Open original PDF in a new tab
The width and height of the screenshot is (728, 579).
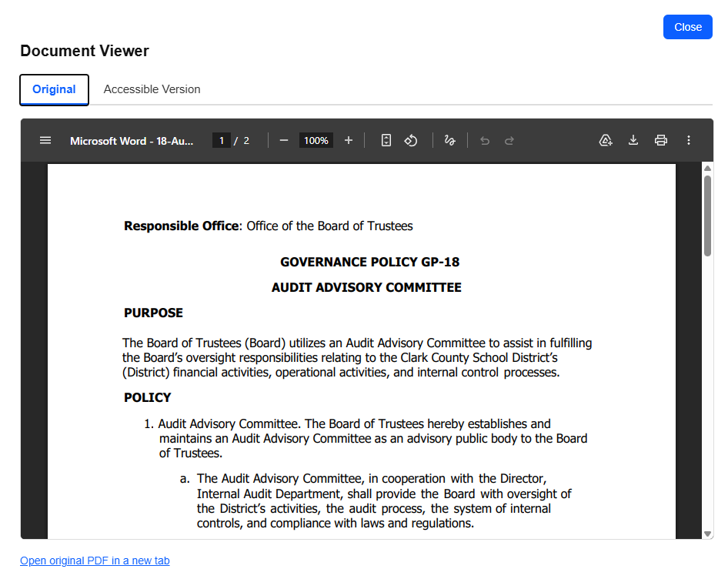click(95, 561)
